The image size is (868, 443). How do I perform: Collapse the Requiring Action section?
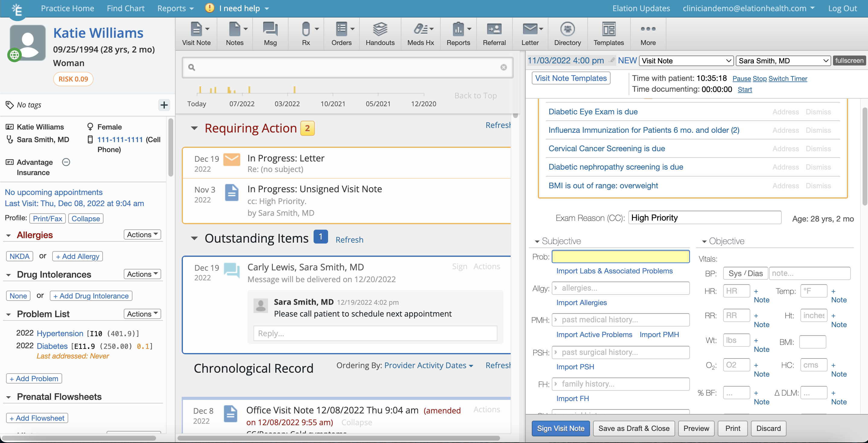point(194,128)
